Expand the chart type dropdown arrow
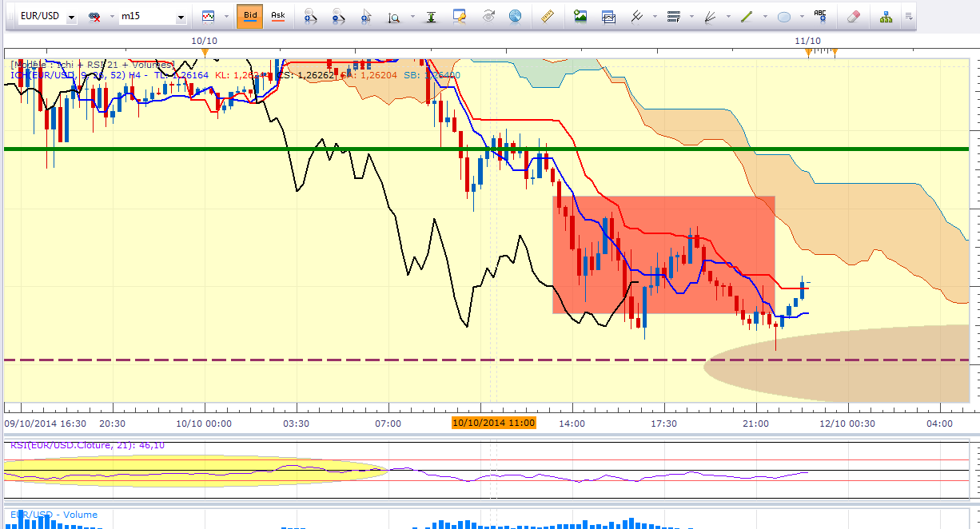Viewport: 980px width, 529px height. [226, 17]
